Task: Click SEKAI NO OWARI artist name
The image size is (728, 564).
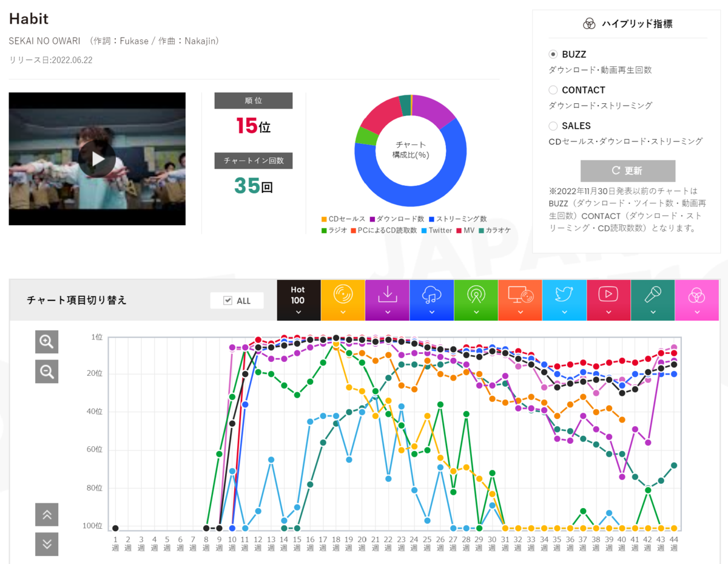Action: pos(45,41)
